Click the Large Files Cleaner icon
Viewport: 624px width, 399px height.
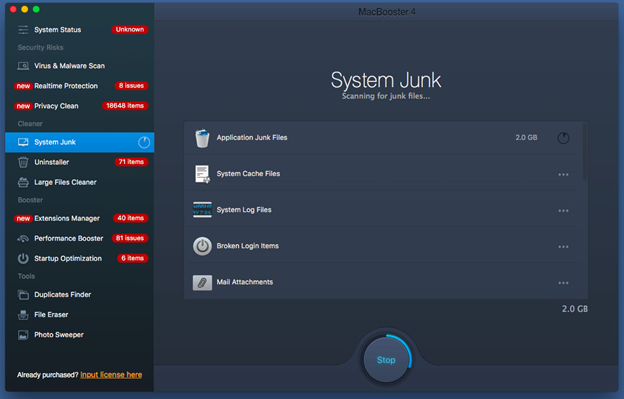[x=23, y=182]
